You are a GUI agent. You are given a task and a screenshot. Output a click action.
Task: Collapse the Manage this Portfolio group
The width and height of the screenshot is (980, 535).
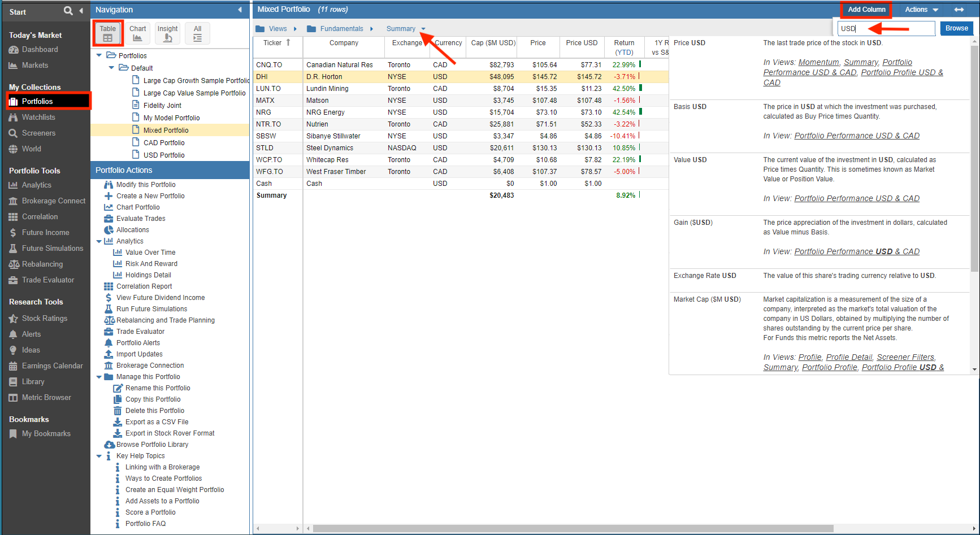[99, 377]
